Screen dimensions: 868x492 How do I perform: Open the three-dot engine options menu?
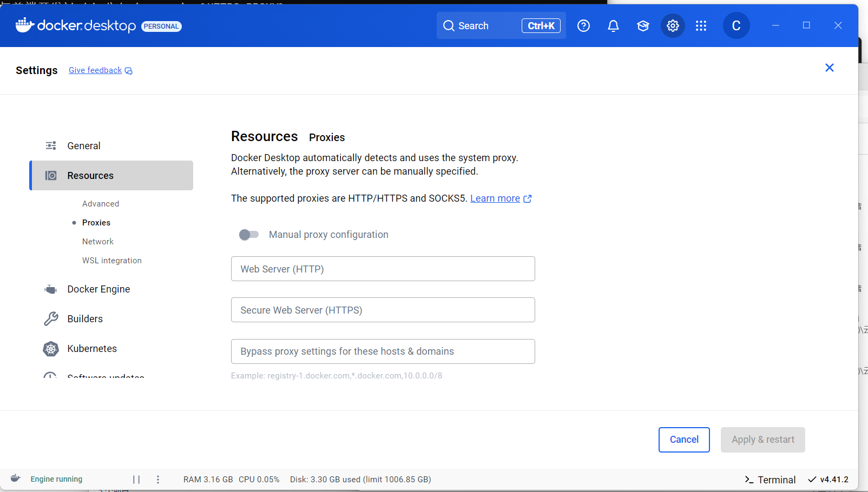[158, 480]
